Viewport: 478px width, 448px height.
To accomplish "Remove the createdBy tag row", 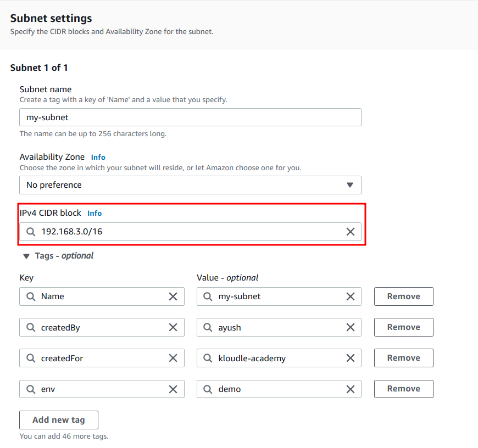I will (404, 327).
